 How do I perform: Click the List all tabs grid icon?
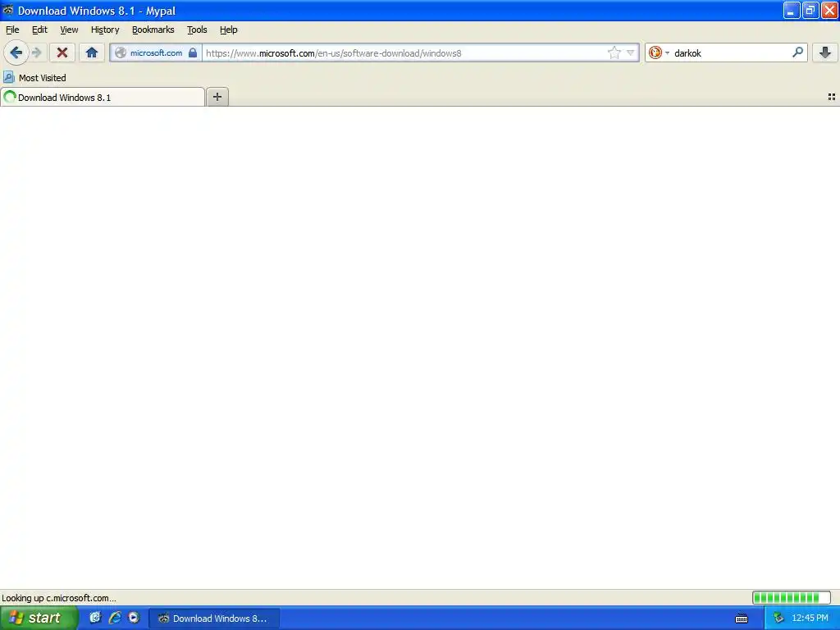coord(832,97)
